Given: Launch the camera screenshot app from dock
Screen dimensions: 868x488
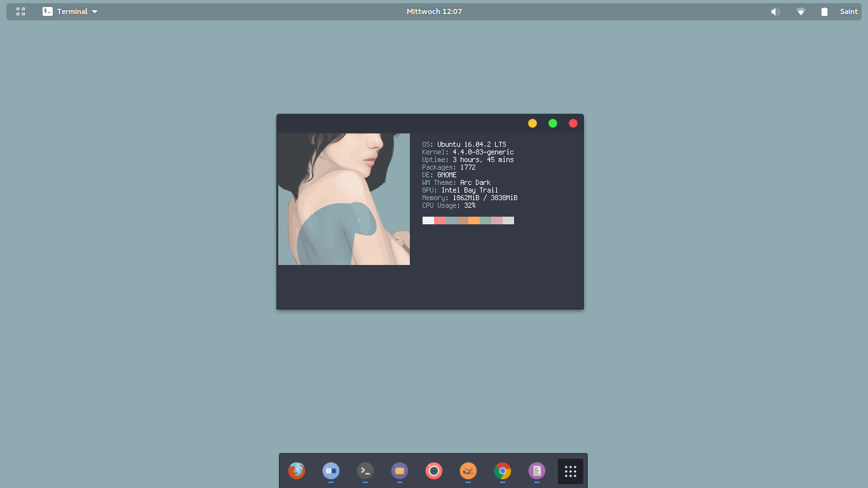Looking at the screenshot, I should pos(434,471).
